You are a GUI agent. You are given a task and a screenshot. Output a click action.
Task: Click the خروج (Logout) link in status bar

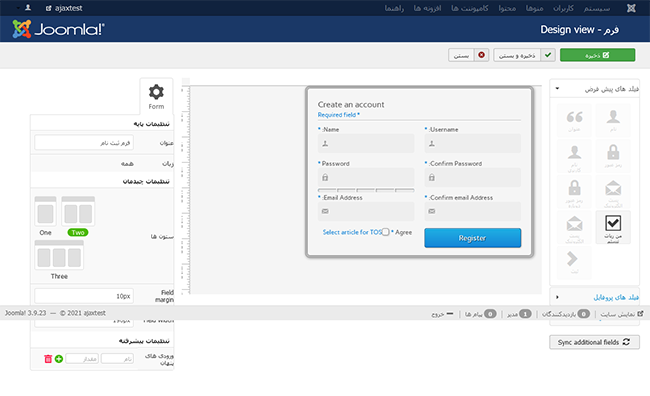(x=442, y=314)
